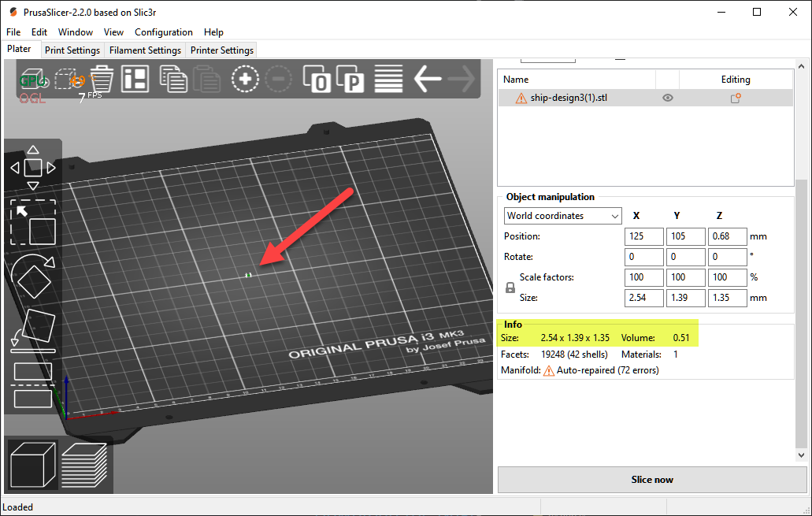This screenshot has height=516, width=812.
Task: Click the Scale factors X field
Action: click(643, 277)
